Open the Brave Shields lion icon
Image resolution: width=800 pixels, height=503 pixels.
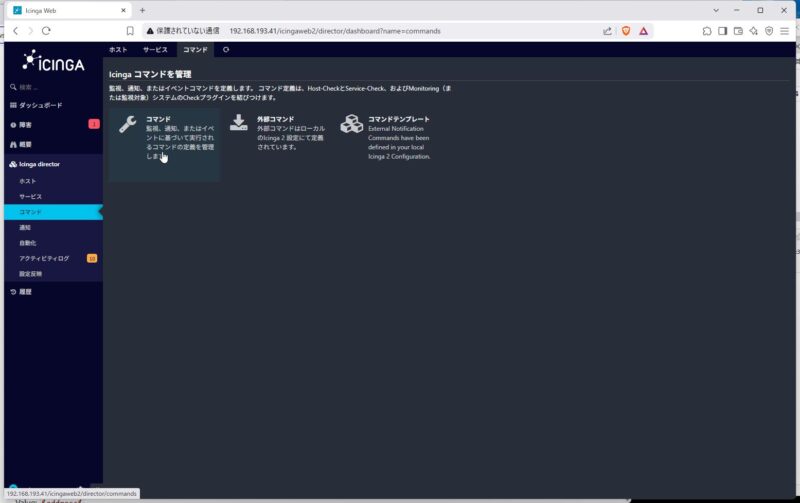(626, 31)
